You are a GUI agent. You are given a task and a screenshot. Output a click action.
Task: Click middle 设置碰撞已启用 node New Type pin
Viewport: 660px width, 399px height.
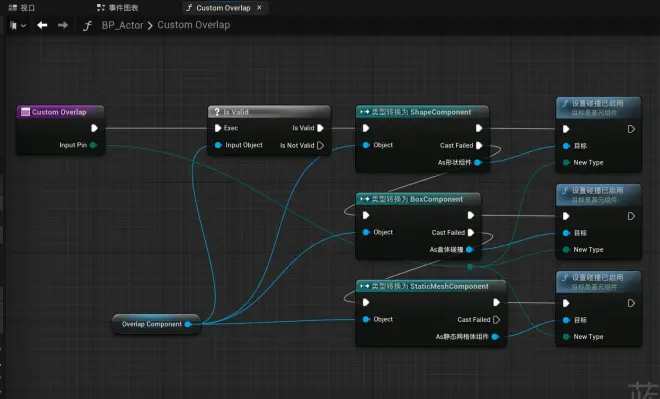(566, 250)
